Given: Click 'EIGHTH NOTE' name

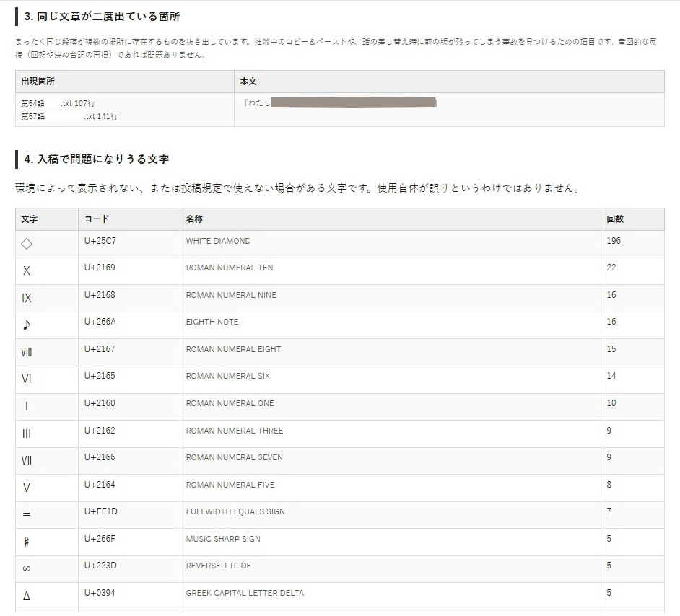Looking at the screenshot, I should [212, 322].
